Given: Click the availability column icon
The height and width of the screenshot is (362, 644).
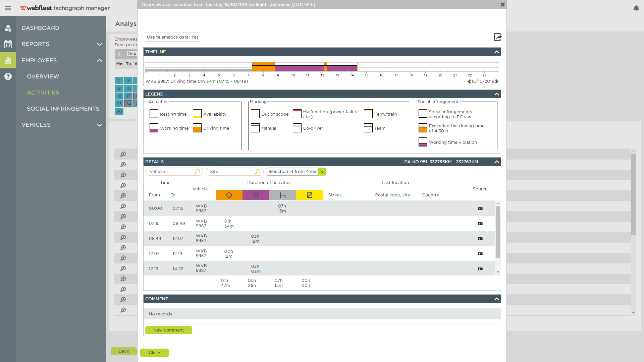Looking at the screenshot, I should (310, 195).
